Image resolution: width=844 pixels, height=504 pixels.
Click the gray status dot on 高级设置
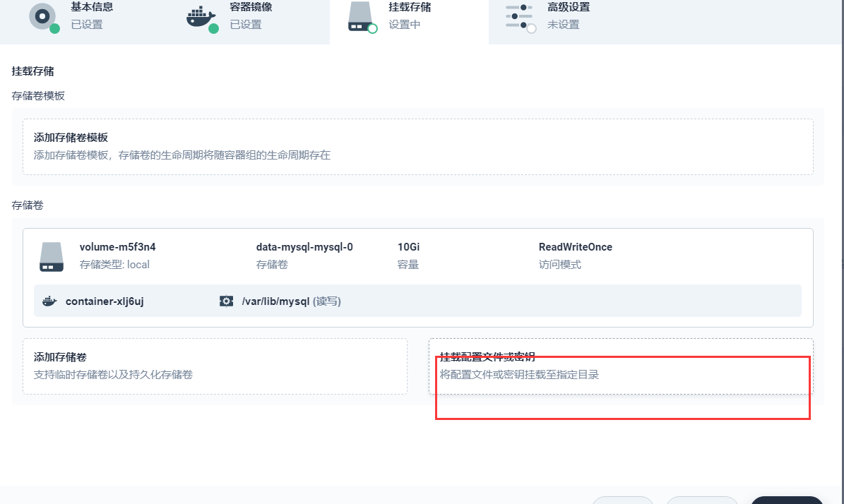coord(531,28)
